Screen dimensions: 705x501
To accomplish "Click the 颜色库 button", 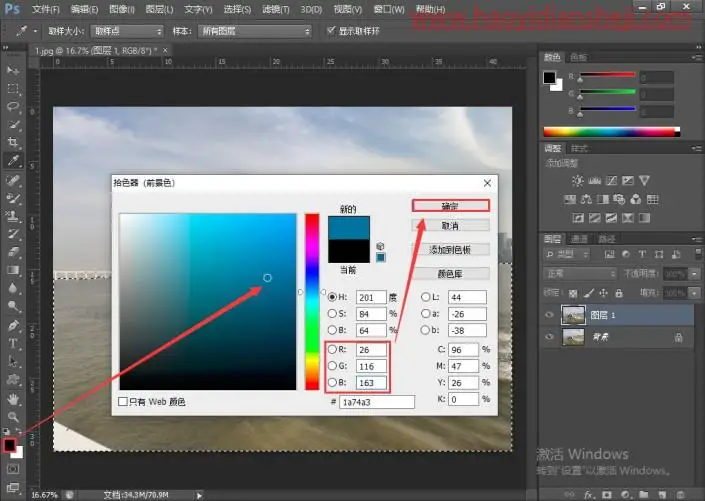I will [451, 273].
